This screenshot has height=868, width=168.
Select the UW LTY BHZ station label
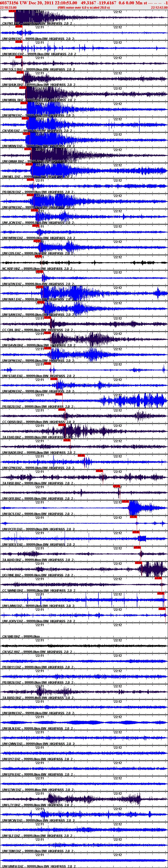click(x=12, y=805)
